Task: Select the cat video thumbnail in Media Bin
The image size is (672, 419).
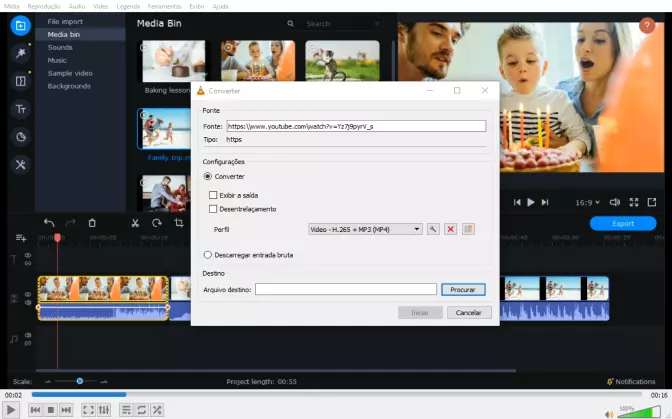Action: click(x=342, y=60)
